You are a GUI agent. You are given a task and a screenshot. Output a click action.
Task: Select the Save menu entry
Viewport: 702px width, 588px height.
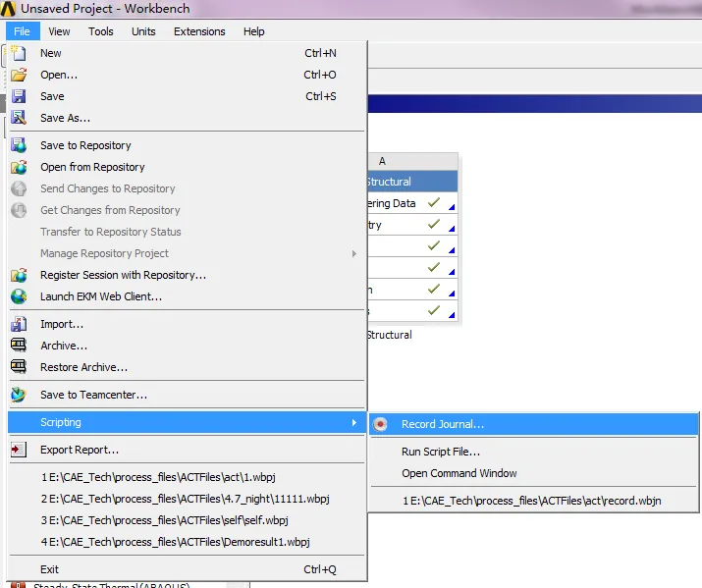[188, 96]
